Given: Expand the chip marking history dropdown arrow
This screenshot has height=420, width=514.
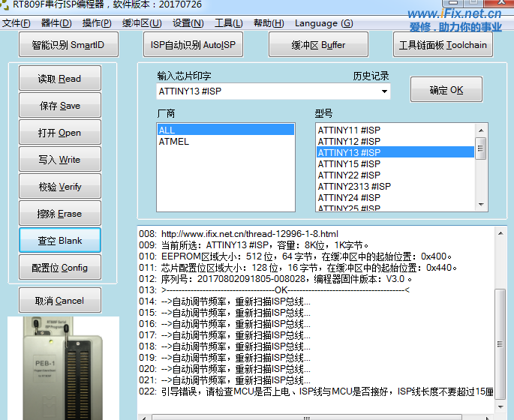Looking at the screenshot, I should (x=384, y=91).
